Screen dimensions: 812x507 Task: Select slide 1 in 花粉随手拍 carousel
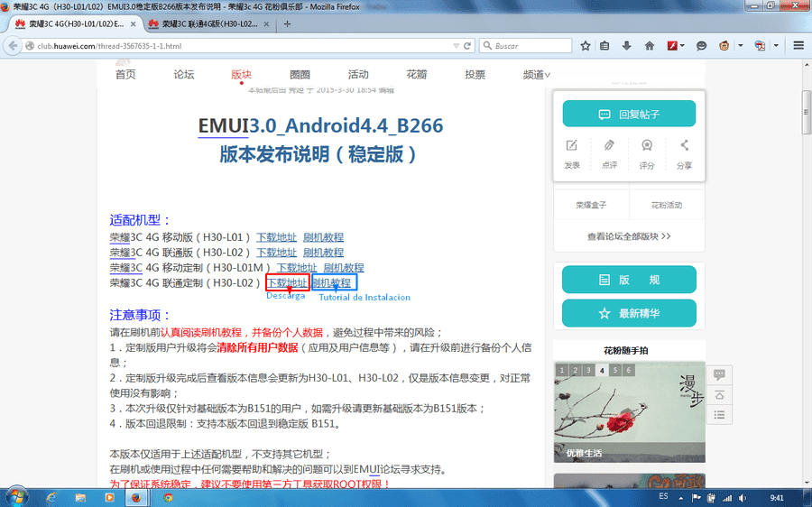(561, 370)
